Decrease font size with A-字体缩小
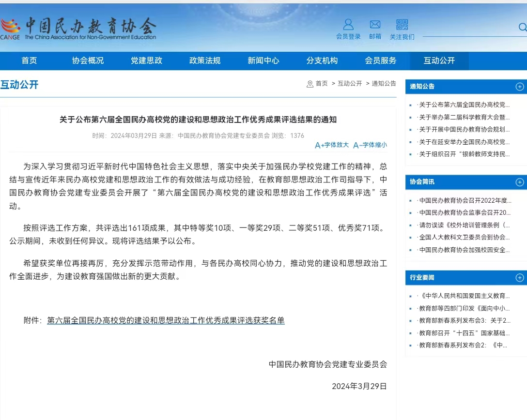Screen dimensions: 527x420 pyautogui.click(x=370, y=145)
